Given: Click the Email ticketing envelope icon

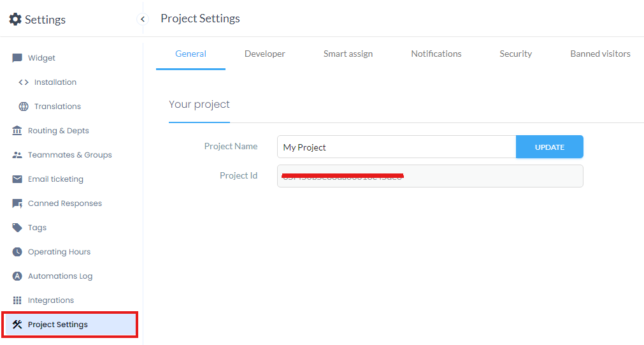Looking at the screenshot, I should tap(17, 179).
